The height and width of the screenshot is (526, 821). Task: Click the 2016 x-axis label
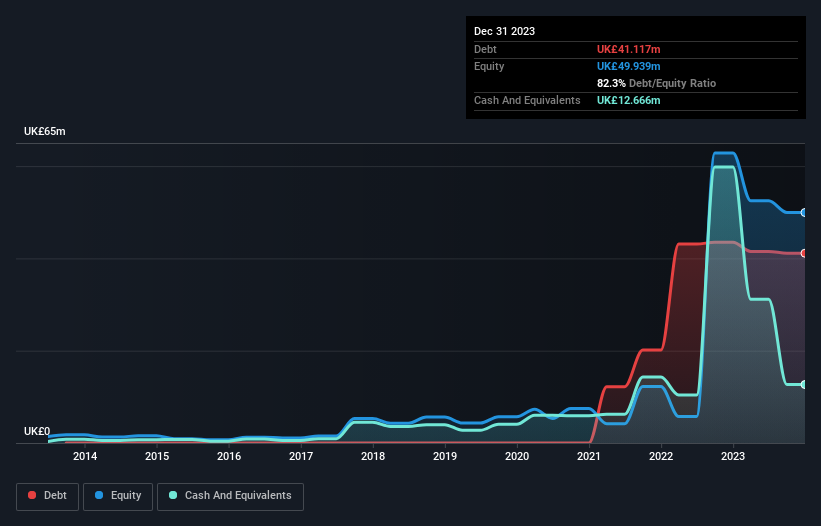point(229,456)
